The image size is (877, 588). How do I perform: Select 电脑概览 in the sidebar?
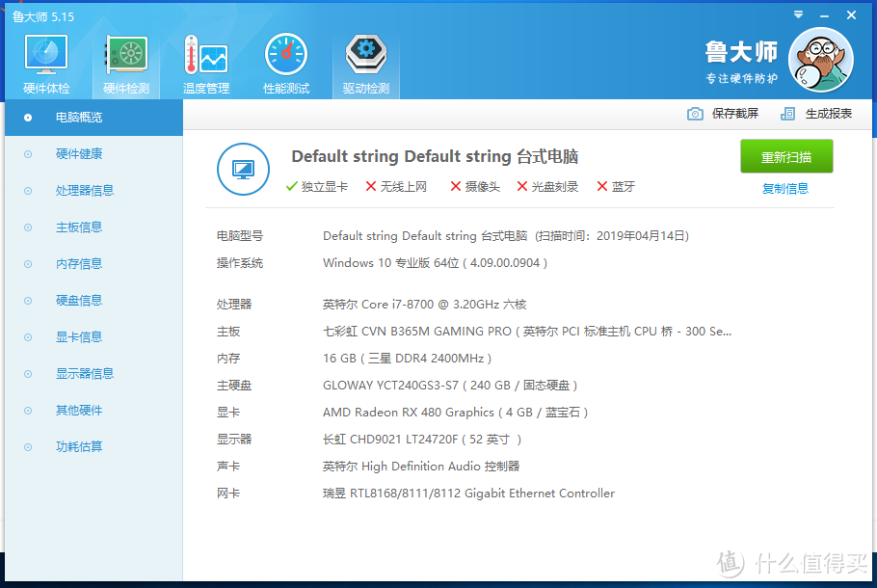(x=93, y=118)
